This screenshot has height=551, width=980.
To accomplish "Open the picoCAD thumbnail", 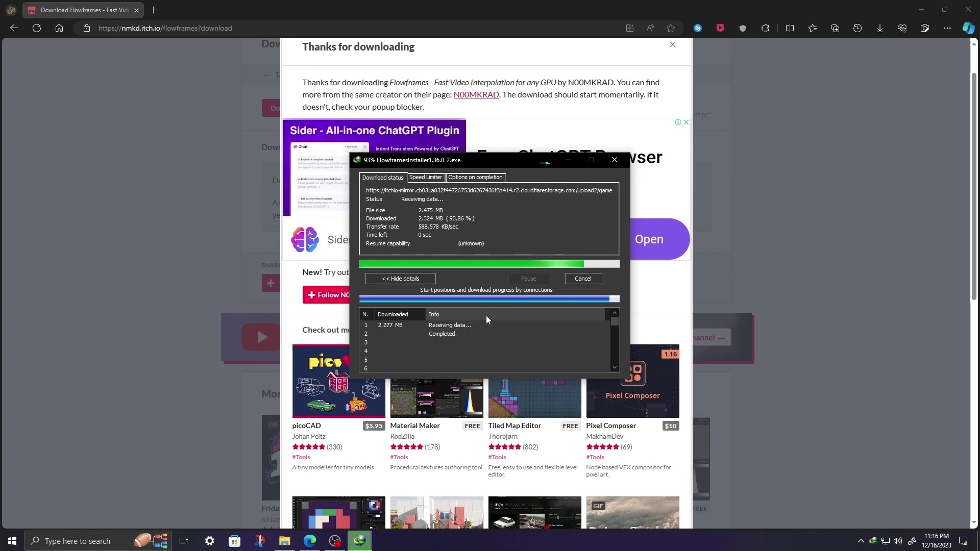I will click(x=338, y=381).
